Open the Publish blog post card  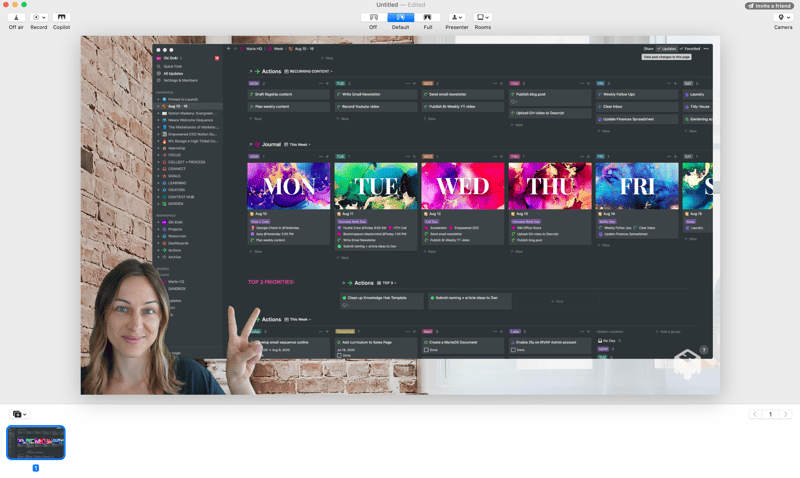[550, 97]
